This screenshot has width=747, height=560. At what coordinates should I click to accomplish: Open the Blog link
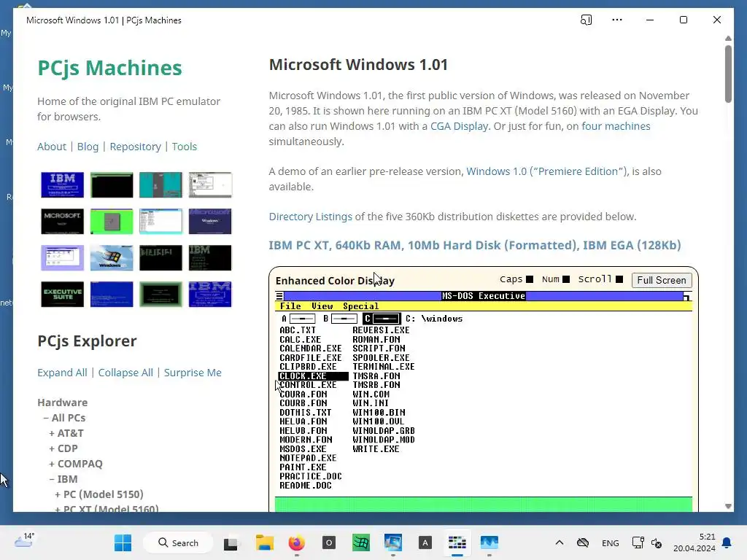pos(88,146)
